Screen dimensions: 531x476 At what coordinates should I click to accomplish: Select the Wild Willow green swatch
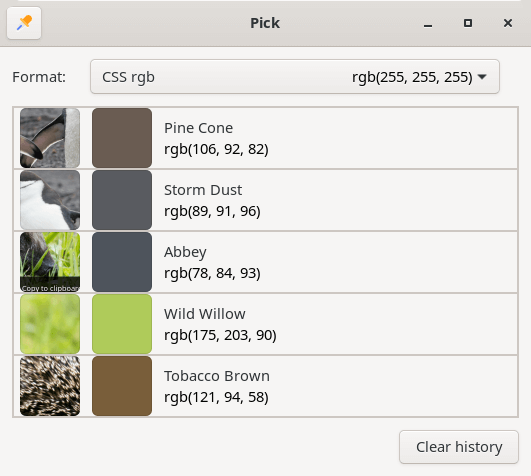coord(122,324)
